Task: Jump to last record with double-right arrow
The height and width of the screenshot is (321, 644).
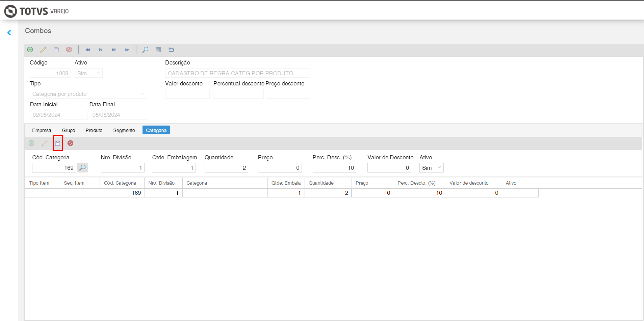Action: coord(127,50)
